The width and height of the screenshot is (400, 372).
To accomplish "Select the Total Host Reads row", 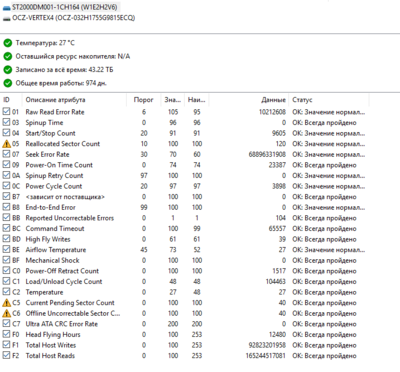I will click(184, 356).
